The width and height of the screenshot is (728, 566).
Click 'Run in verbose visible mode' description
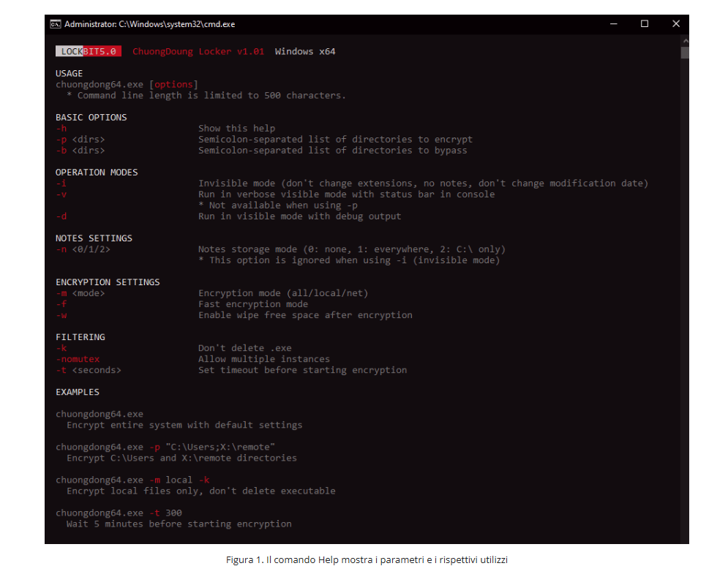click(x=346, y=195)
